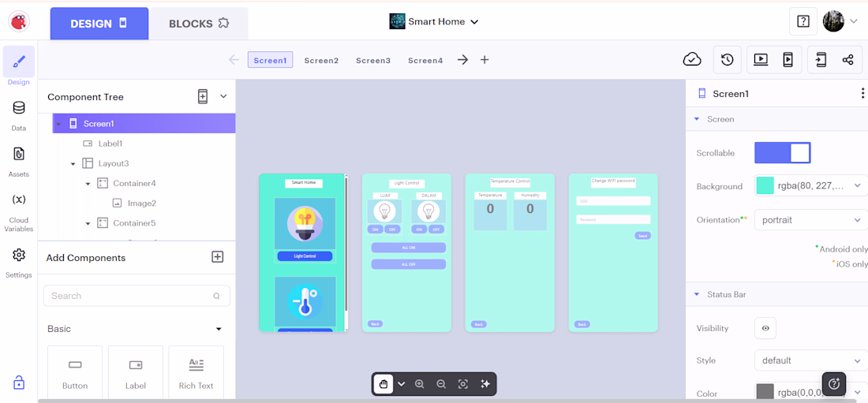
Task: Click the export to device icon
Action: coord(821,59)
